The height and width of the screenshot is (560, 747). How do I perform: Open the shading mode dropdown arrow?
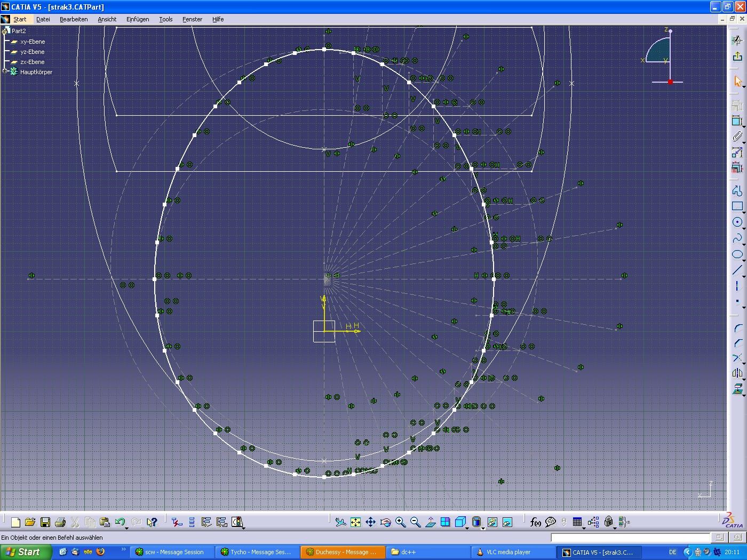point(483,528)
